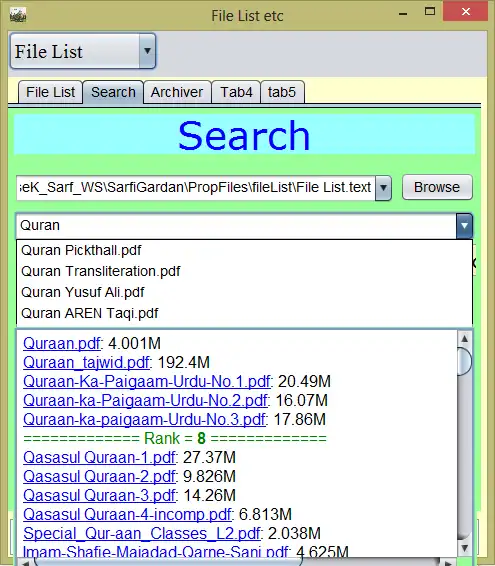Open the File List combo box arrow

tap(147, 51)
